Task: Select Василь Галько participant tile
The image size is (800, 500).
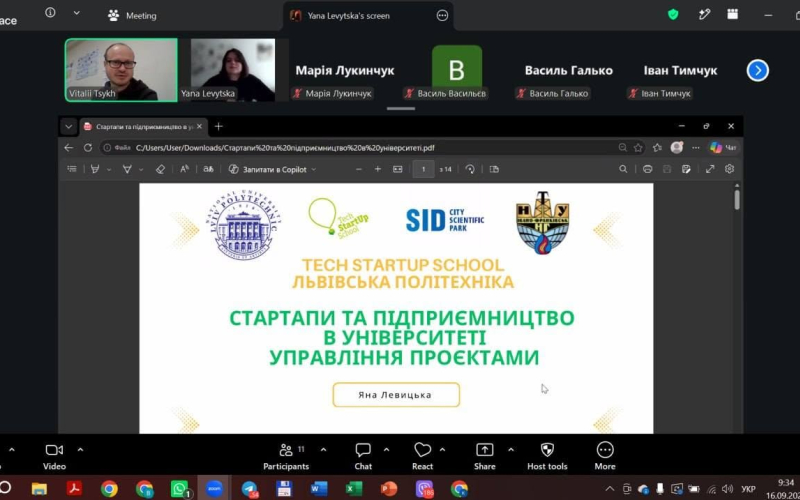Action: (568, 70)
